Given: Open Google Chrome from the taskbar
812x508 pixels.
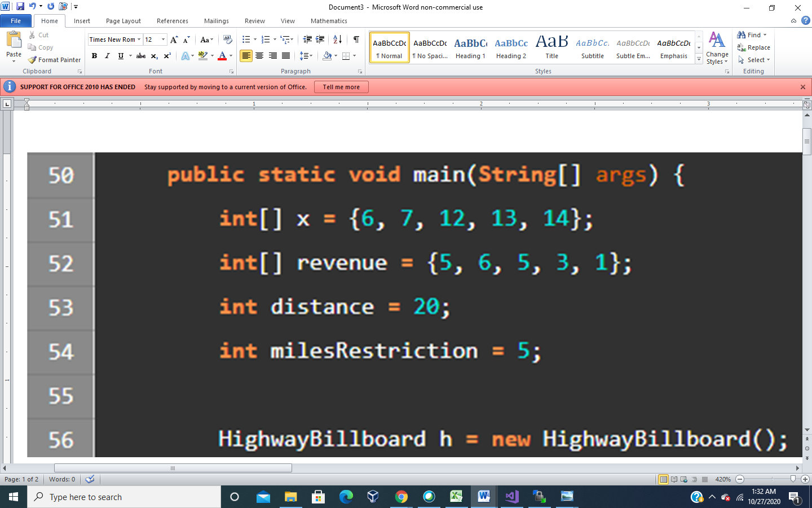Looking at the screenshot, I should tap(401, 497).
